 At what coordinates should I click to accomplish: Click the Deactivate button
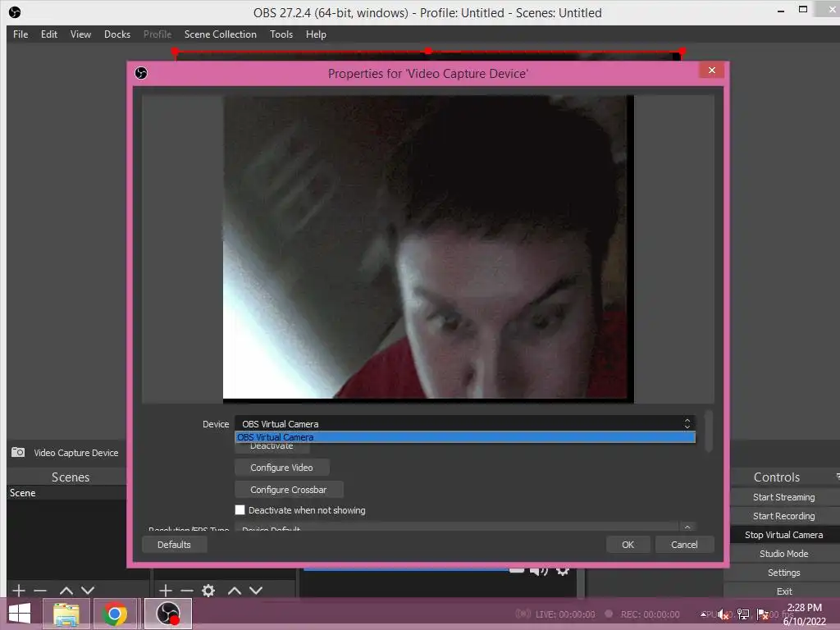coord(272,447)
